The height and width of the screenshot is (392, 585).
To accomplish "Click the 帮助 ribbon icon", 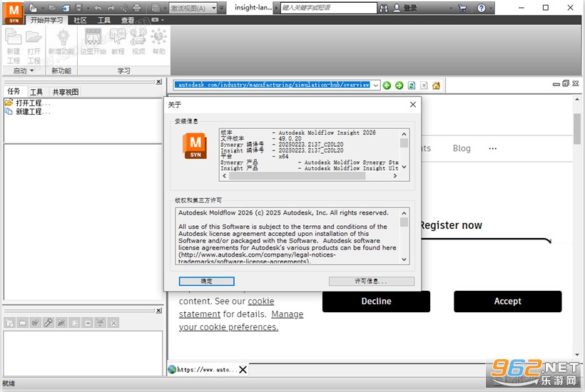I will point(159,42).
